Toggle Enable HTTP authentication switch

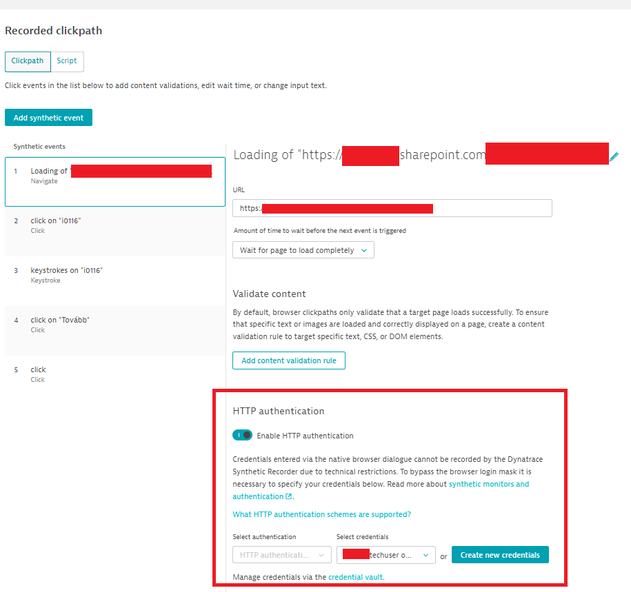point(242,435)
